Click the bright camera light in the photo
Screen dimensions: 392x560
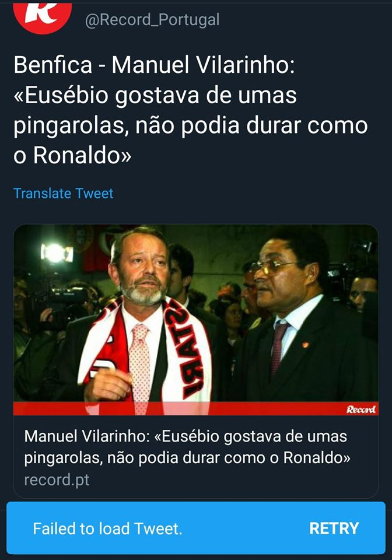56,253
